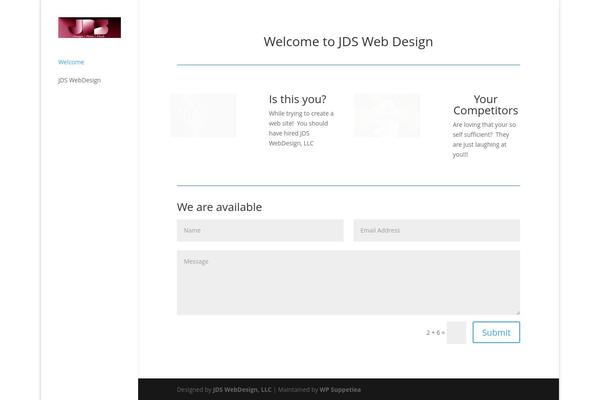
Task: Click the "Is this you?" heading
Action: tap(297, 99)
